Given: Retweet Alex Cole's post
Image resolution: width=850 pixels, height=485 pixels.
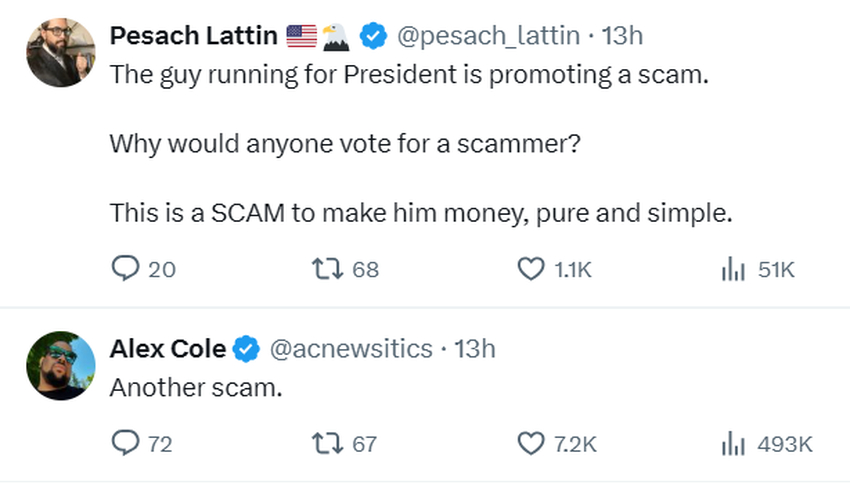Looking at the screenshot, I should click(325, 443).
